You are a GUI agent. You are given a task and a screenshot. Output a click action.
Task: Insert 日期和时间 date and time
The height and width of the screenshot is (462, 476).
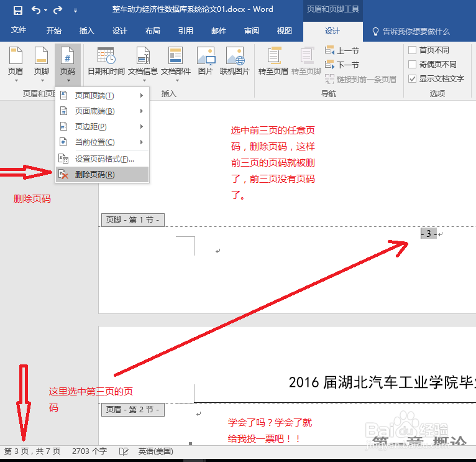[106, 61]
